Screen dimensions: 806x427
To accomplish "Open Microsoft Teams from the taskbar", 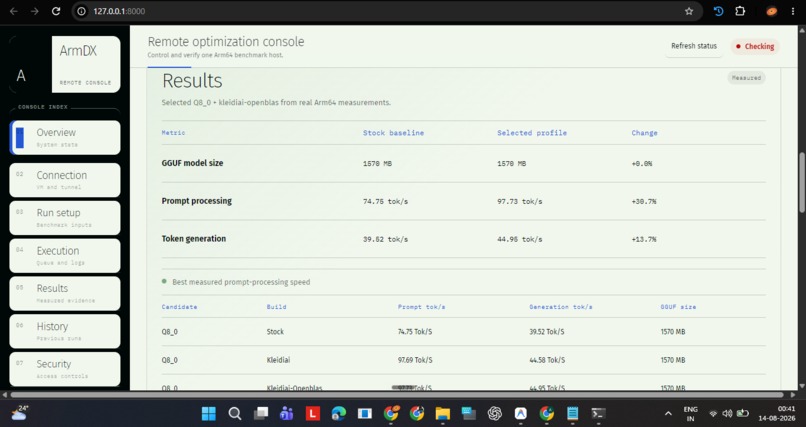I will pyautogui.click(x=286, y=414).
